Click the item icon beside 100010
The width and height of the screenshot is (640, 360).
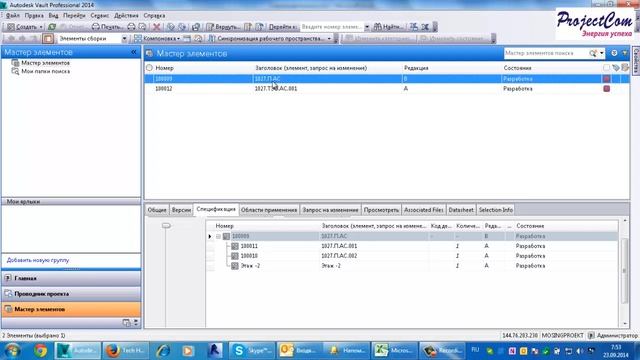(235, 256)
